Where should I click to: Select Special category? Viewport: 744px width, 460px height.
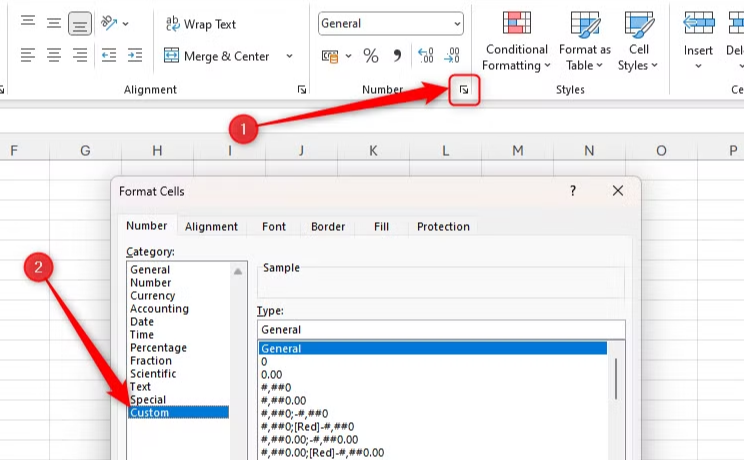click(x=148, y=400)
